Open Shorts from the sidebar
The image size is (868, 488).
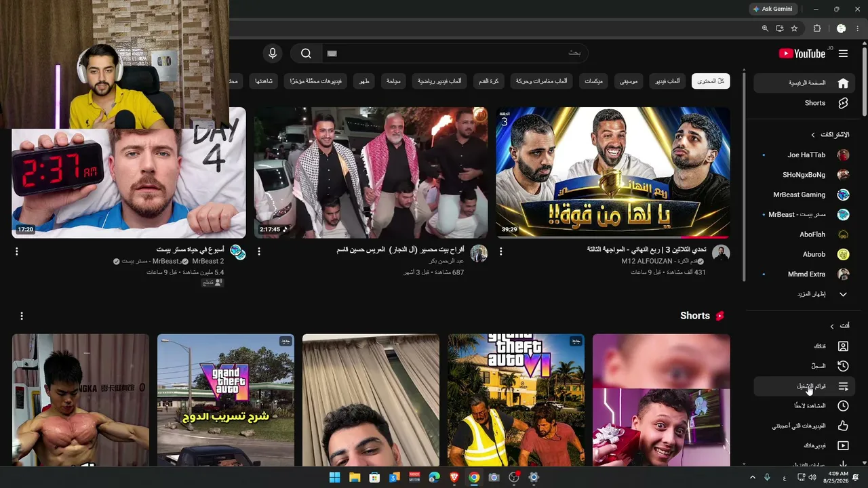click(x=804, y=103)
